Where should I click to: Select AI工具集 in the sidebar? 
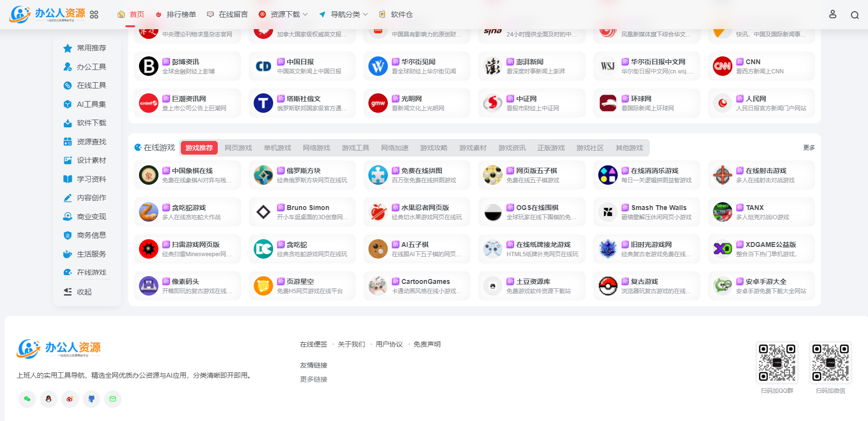85,104
